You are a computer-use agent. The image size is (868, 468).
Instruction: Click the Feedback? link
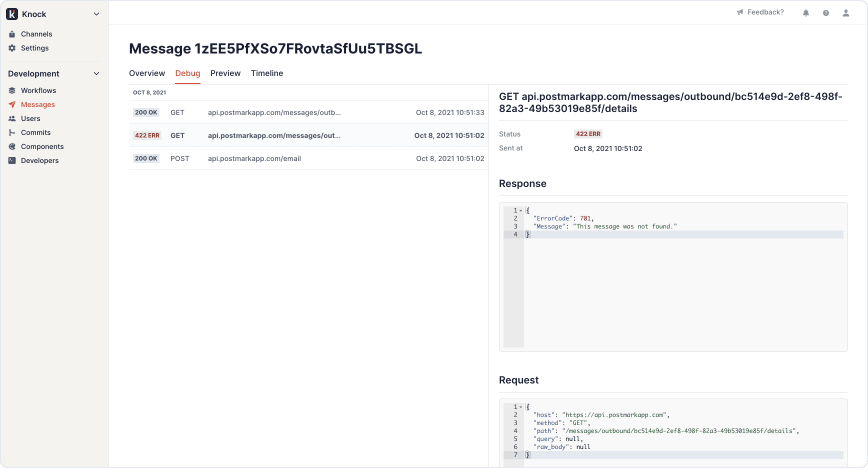tap(760, 12)
